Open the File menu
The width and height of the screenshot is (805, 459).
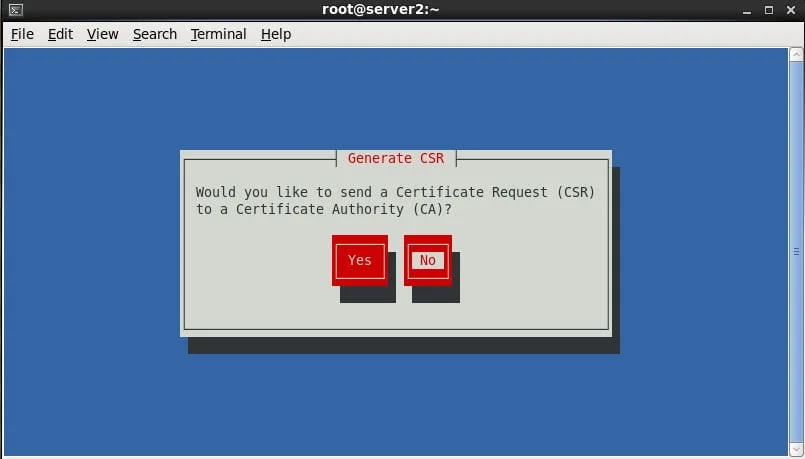(x=22, y=34)
